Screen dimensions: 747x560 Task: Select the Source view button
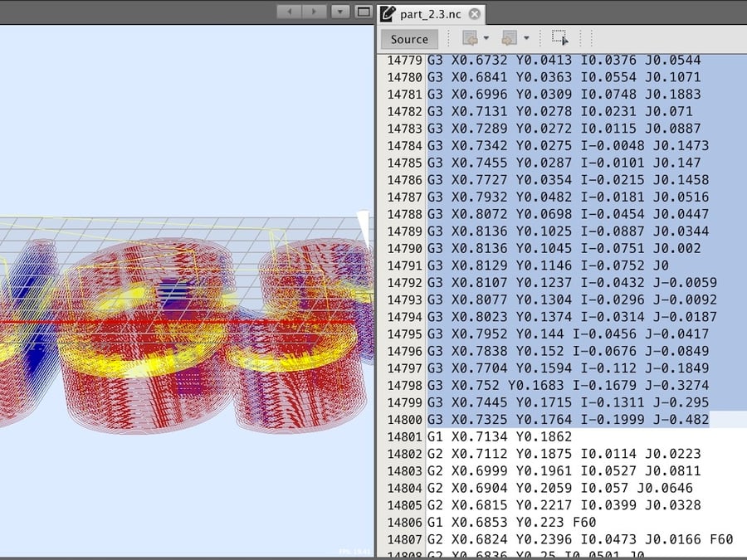408,38
